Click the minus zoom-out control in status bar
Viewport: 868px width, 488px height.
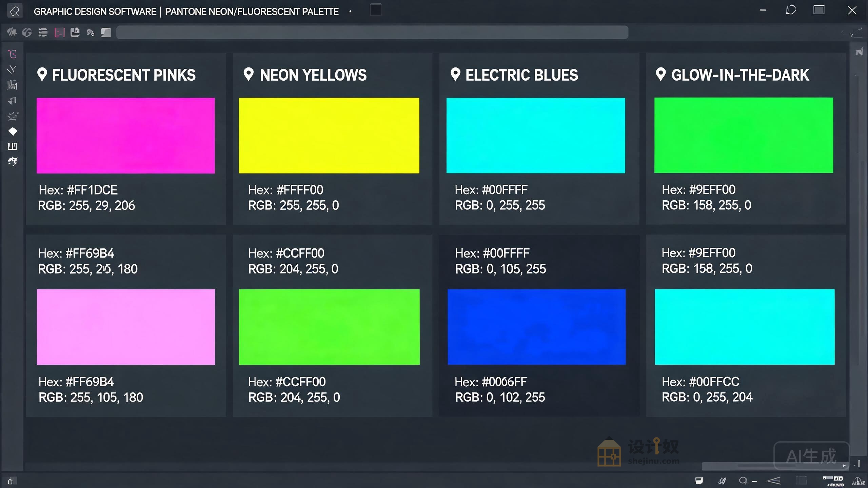tap(754, 481)
